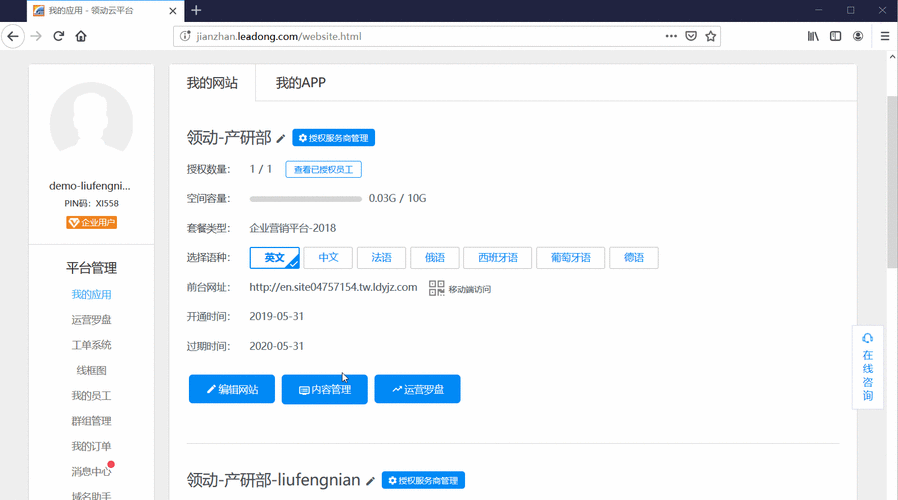This screenshot has width=898, height=500.
Task: Choose the 西班牙语 language option
Action: [498, 258]
